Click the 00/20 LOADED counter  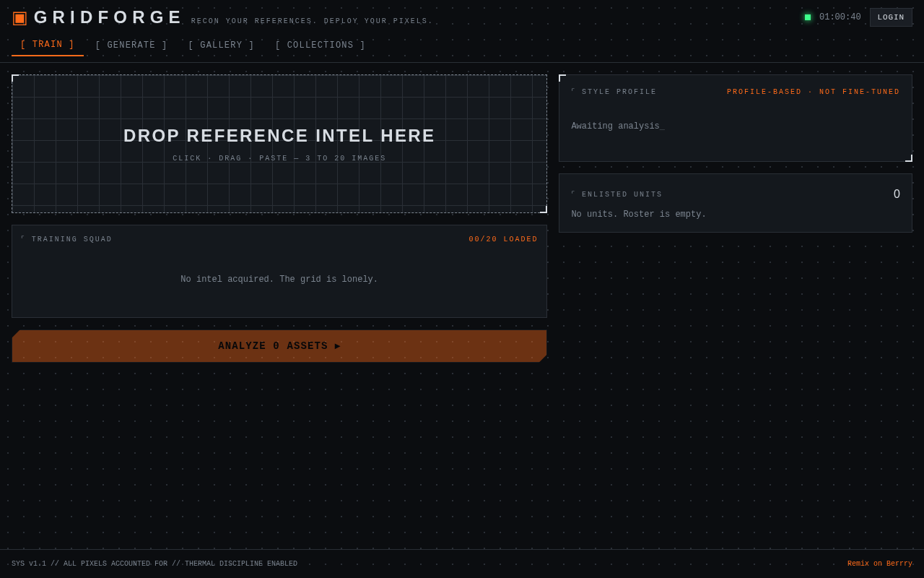(503, 239)
